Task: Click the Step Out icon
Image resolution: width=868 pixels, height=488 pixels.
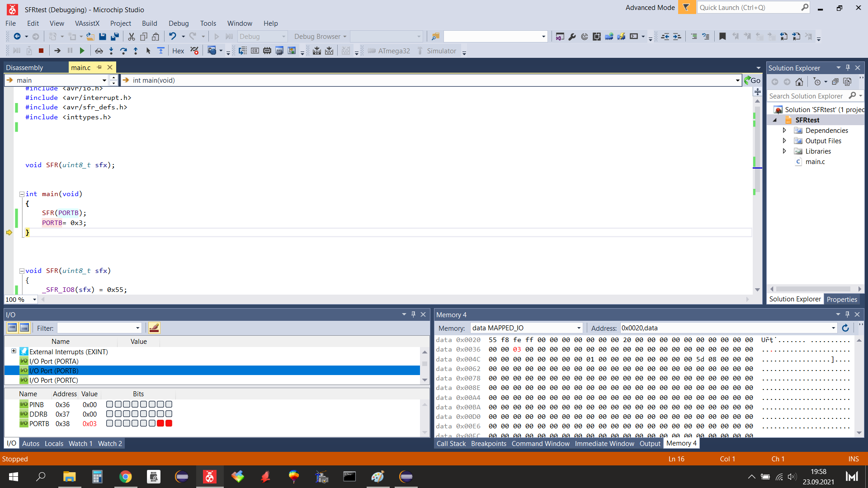Action: click(x=136, y=51)
